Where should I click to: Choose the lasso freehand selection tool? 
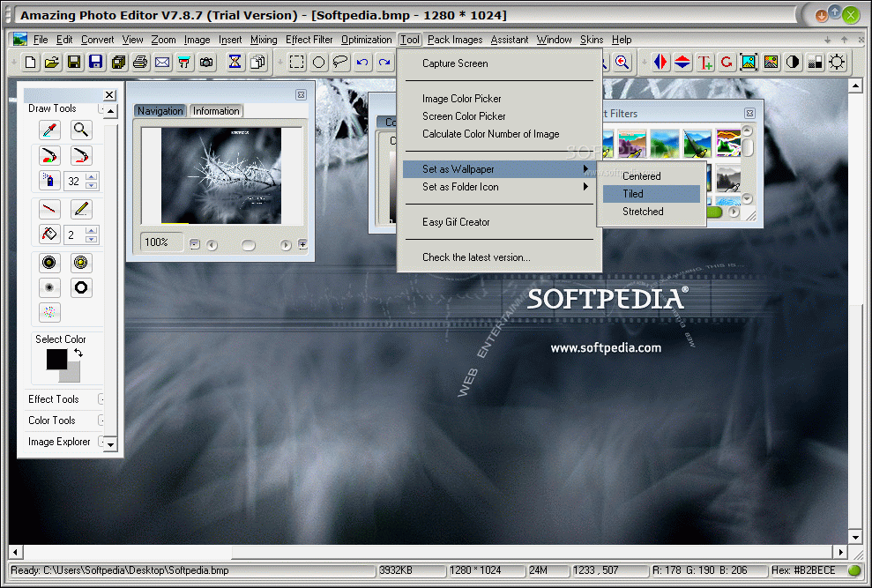340,63
